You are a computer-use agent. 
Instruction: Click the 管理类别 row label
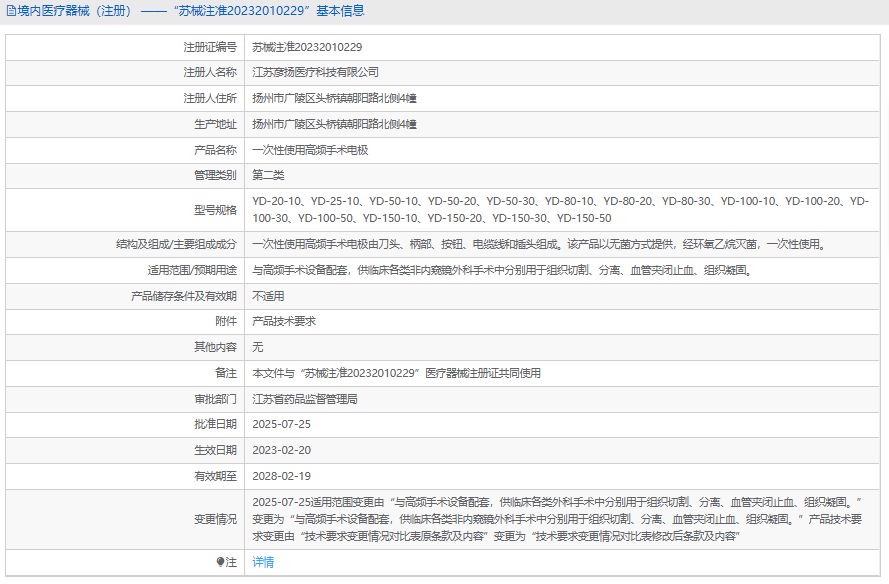point(215,175)
